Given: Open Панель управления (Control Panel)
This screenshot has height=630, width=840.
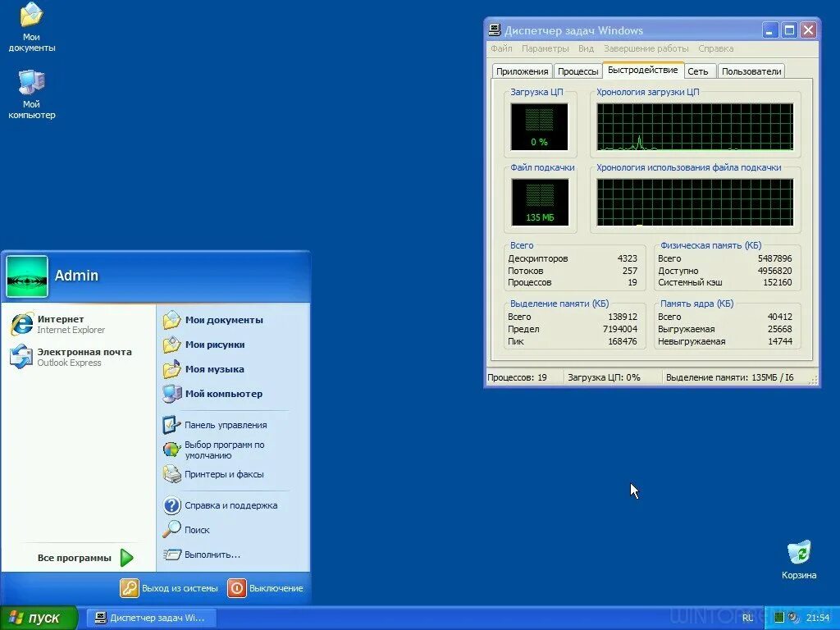Looking at the screenshot, I should tap(215, 425).
